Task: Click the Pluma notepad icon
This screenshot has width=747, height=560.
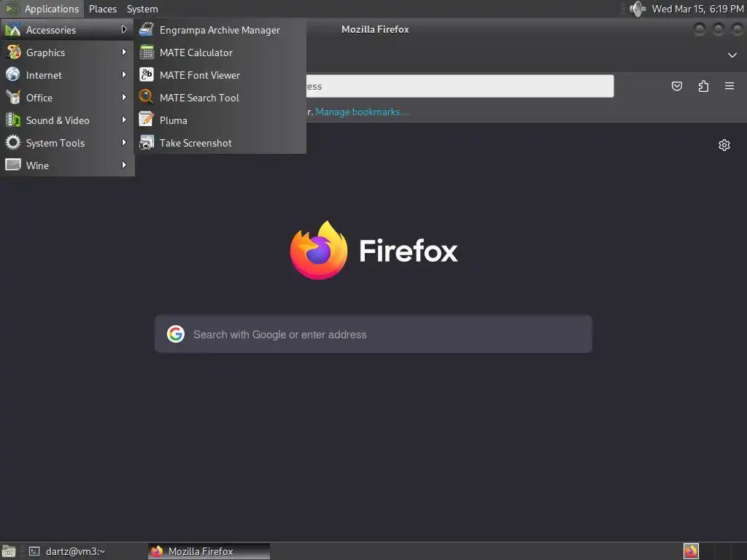Action: pyautogui.click(x=146, y=120)
